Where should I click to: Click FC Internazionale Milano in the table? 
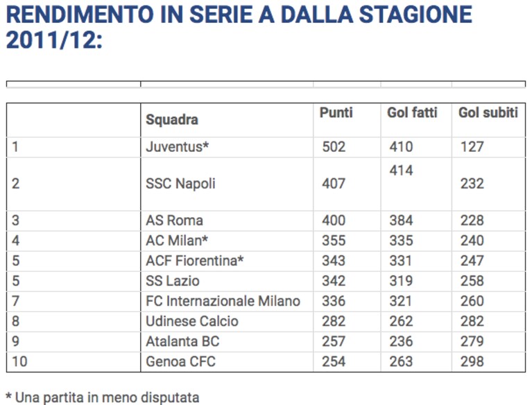(223, 301)
